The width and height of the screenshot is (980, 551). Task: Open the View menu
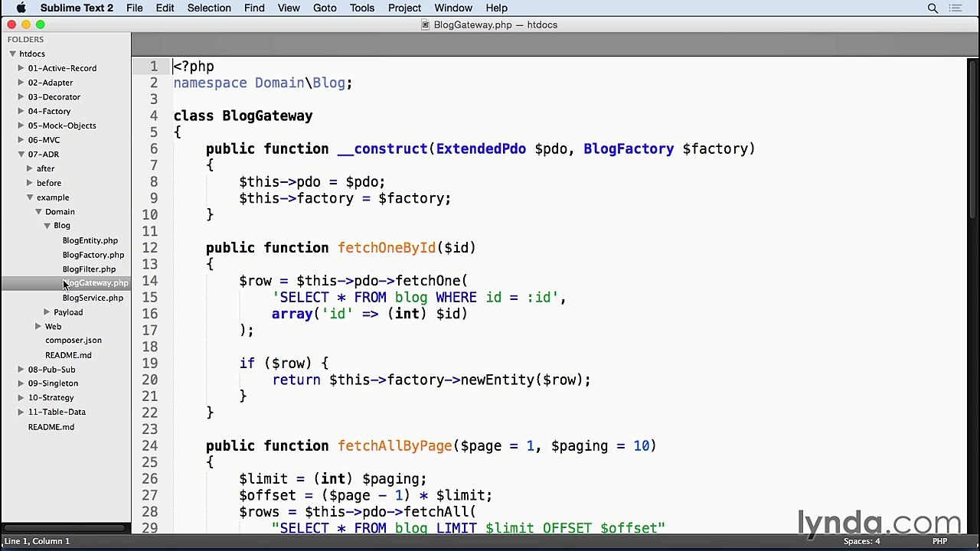pyautogui.click(x=289, y=8)
